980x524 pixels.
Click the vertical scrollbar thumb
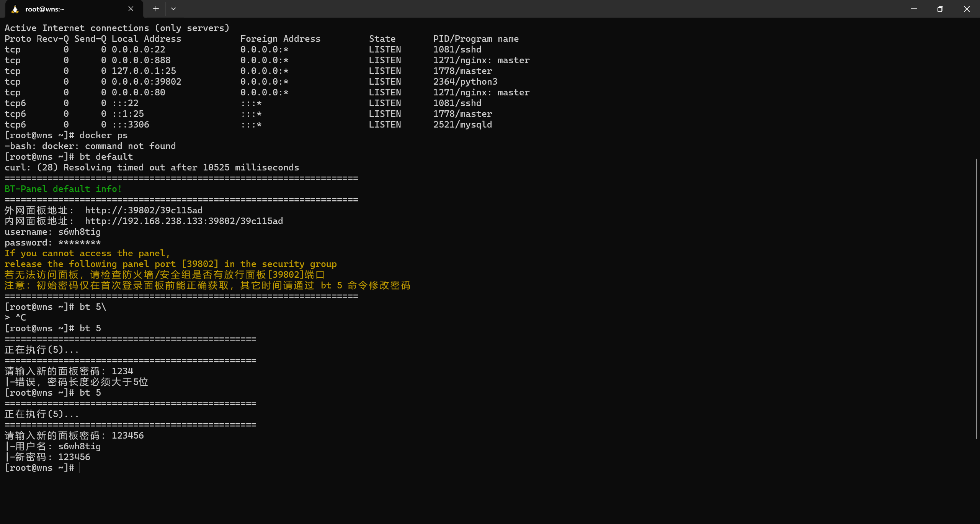coord(976,299)
